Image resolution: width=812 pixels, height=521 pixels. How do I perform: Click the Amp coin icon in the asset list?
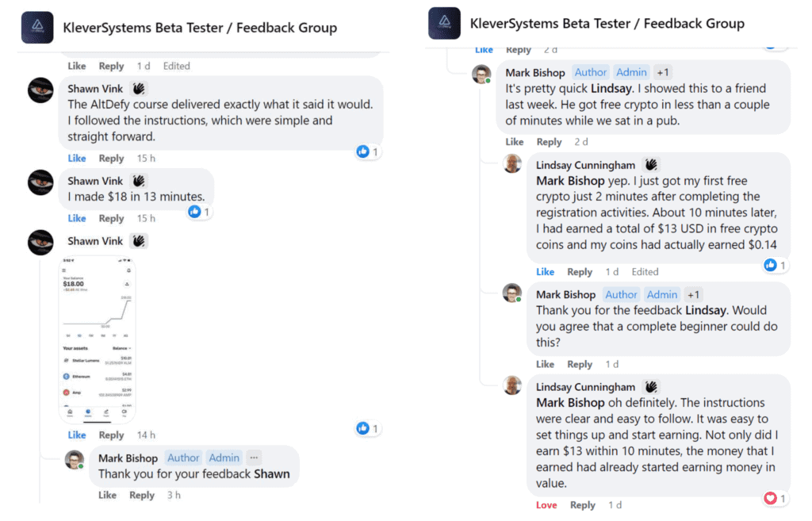[66, 393]
